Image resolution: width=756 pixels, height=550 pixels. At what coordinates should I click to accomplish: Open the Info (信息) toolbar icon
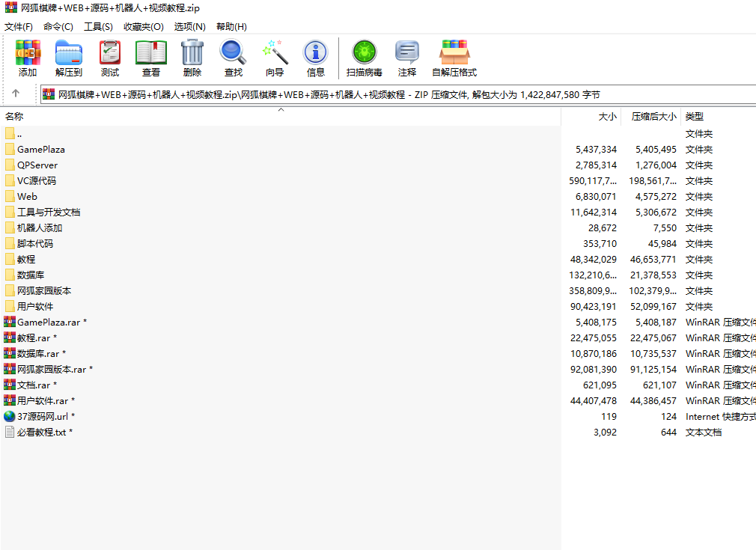pos(316,52)
